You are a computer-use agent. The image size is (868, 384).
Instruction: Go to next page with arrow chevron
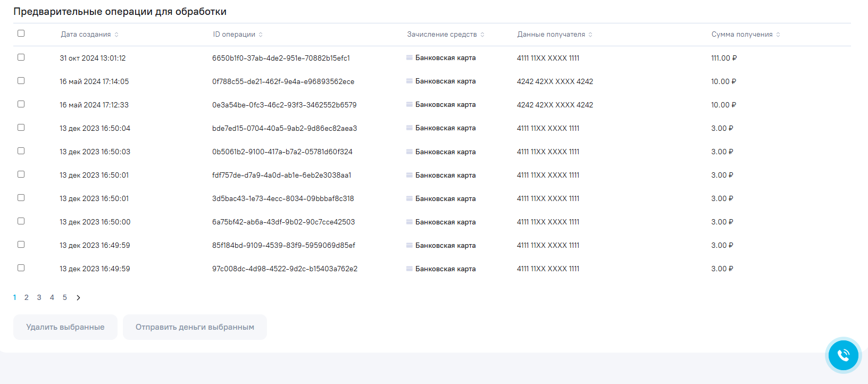(78, 298)
